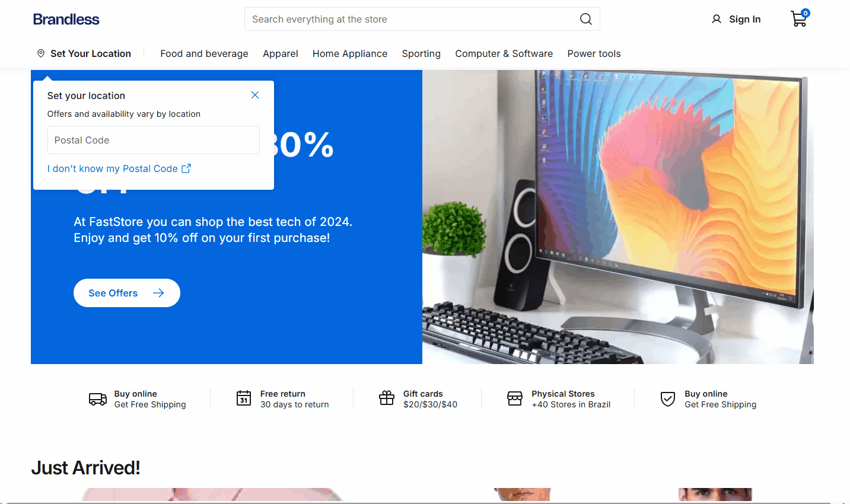Viewport: 850px width, 504px height.
Task: Open the Apparel category
Action: point(281,53)
